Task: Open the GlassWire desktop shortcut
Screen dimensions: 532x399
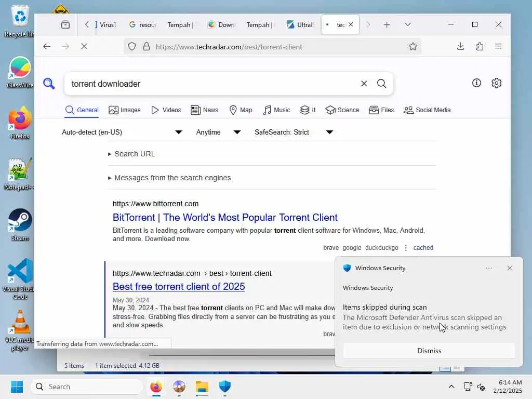Action: click(x=20, y=73)
